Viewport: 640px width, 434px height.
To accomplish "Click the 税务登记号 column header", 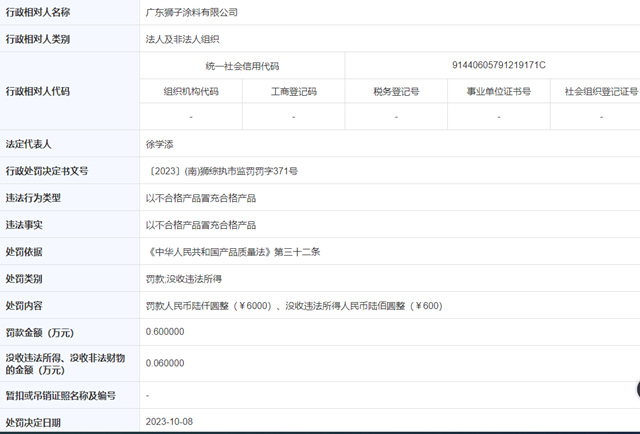I will (x=396, y=91).
